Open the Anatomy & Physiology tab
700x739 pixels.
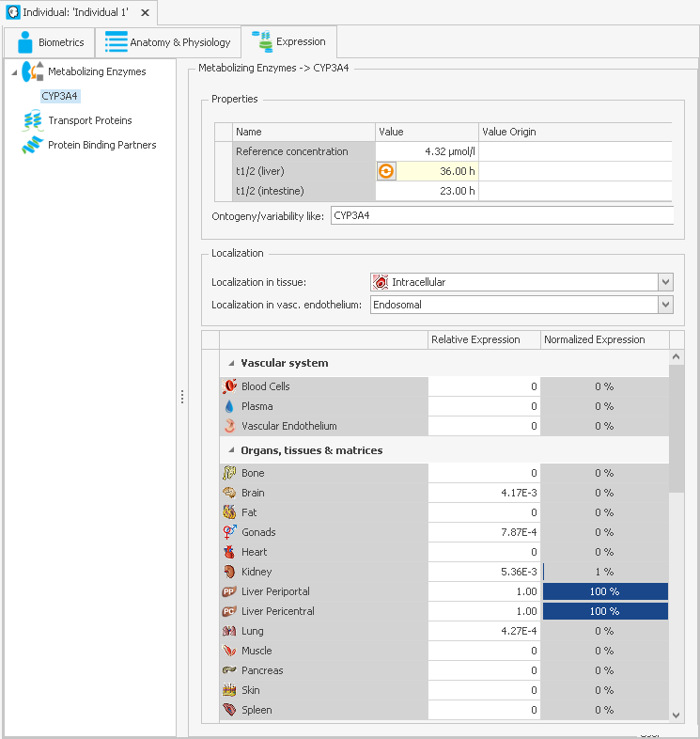[x=167, y=42]
